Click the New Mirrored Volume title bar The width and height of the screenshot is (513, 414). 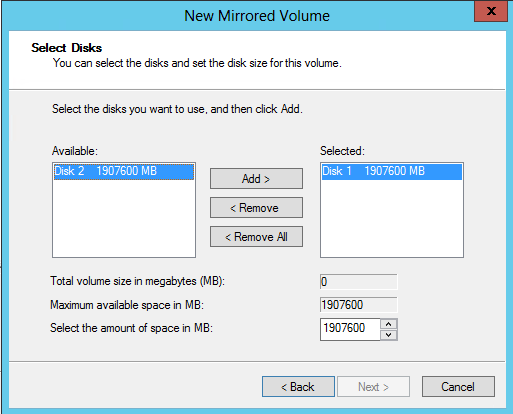257,16
